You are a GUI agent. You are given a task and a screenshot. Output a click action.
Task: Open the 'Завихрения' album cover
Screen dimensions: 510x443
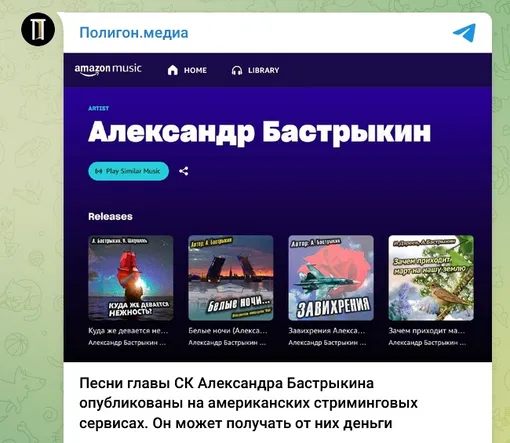click(331, 278)
